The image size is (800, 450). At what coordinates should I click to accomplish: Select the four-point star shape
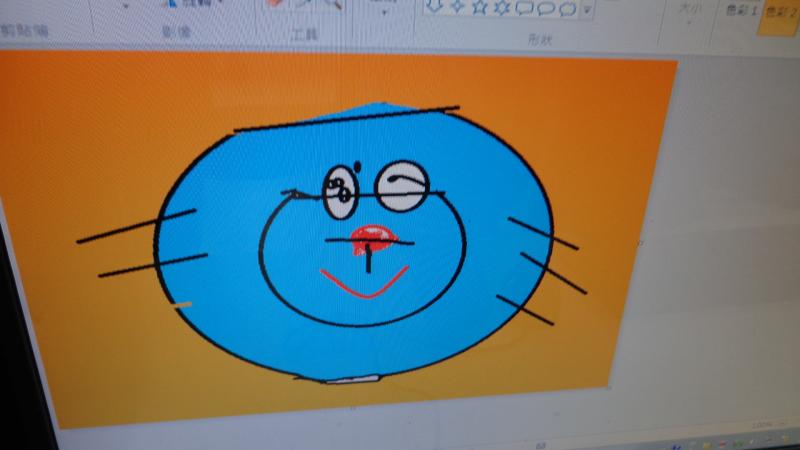point(457,6)
